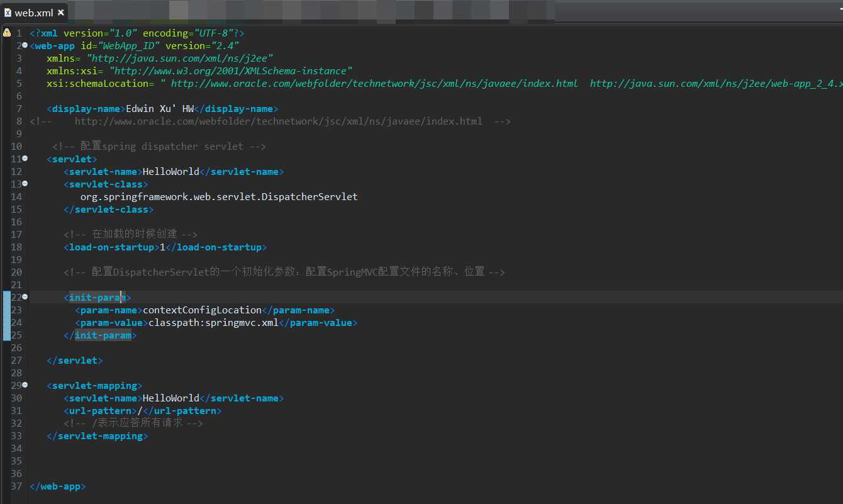Click the XMLSchema-instance URL on line 4
Image resolution: width=843 pixels, height=504 pixels.
point(231,70)
